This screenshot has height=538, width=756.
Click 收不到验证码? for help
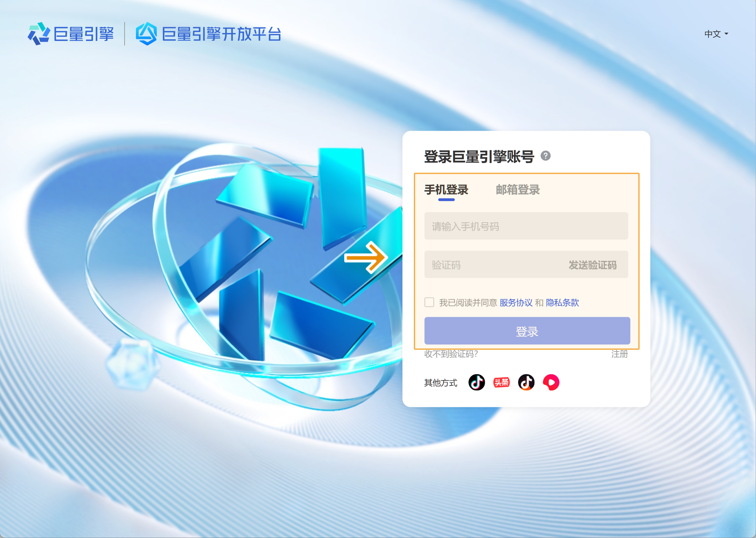pos(451,354)
